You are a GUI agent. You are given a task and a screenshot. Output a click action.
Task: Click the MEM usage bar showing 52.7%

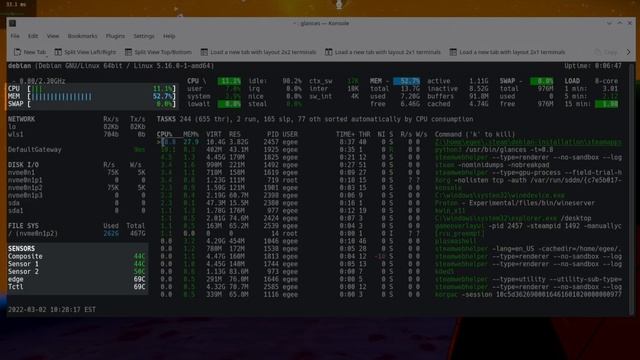[92, 96]
